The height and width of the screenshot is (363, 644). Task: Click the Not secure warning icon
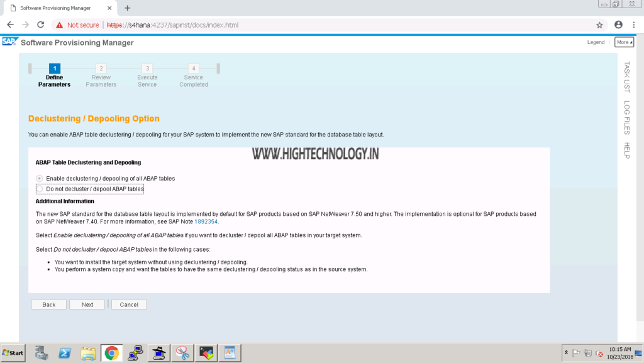(60, 25)
